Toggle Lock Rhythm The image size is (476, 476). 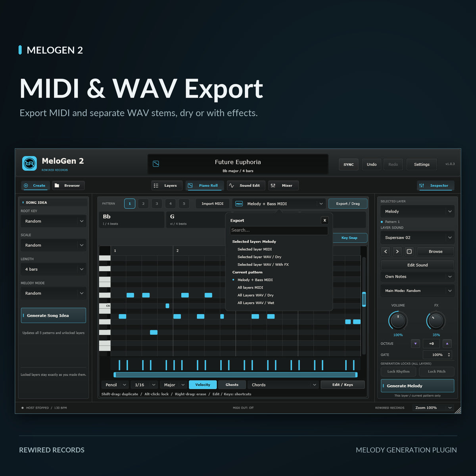point(398,372)
